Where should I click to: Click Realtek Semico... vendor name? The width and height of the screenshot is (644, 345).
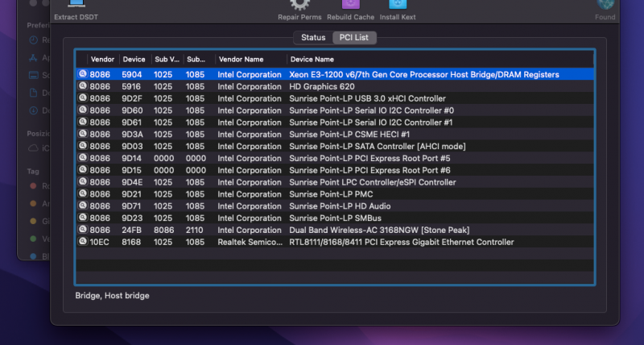(x=250, y=242)
